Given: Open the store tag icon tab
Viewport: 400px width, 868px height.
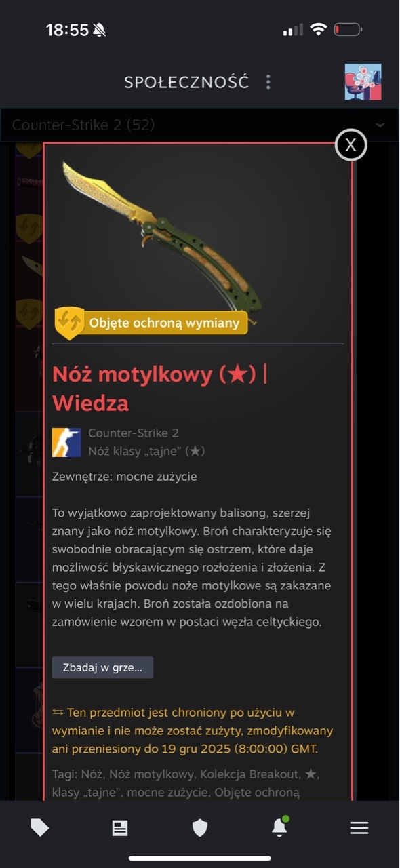Looking at the screenshot, I should click(40, 827).
